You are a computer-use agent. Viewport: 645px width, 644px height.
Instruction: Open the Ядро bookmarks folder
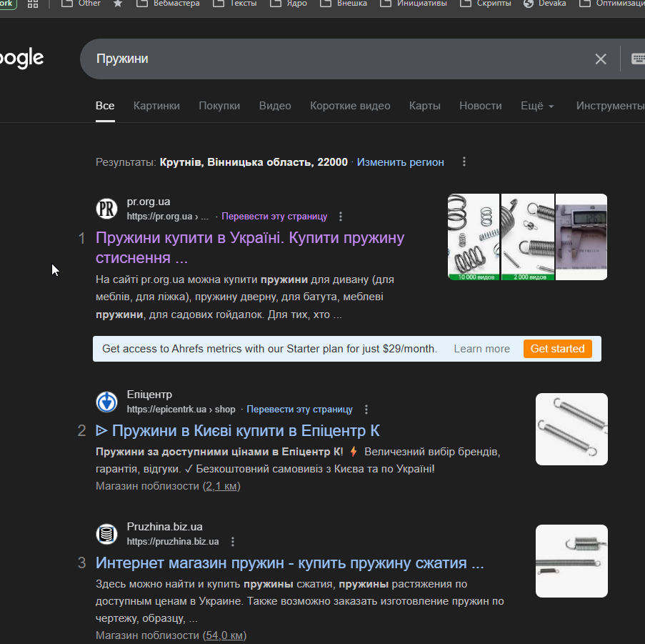point(289,4)
